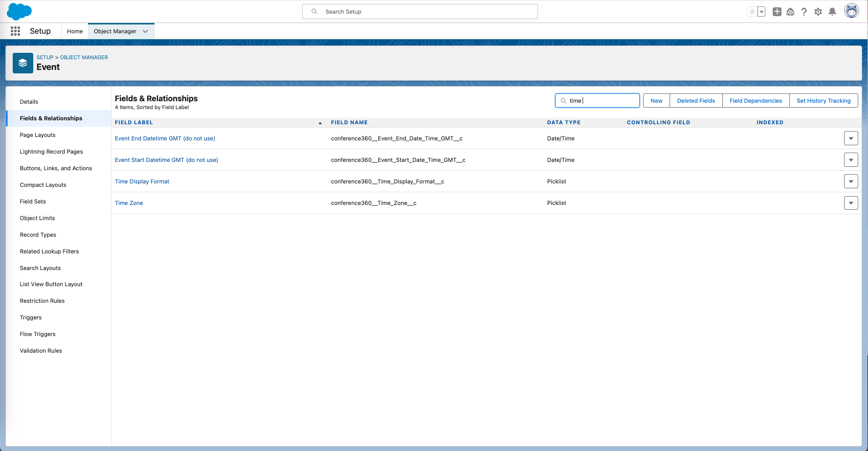The width and height of the screenshot is (868, 451).
Task: Open Deleted Fields
Action: pyautogui.click(x=696, y=101)
